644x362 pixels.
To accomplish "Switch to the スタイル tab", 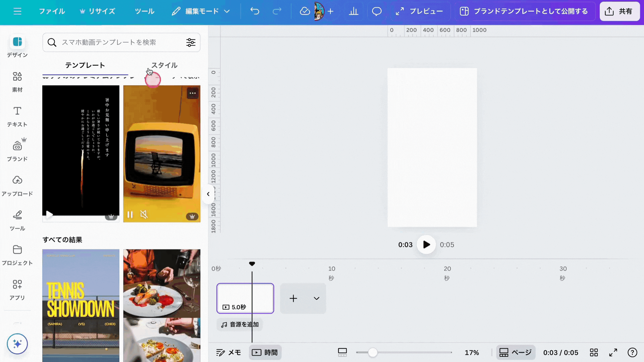I will [x=164, y=65].
